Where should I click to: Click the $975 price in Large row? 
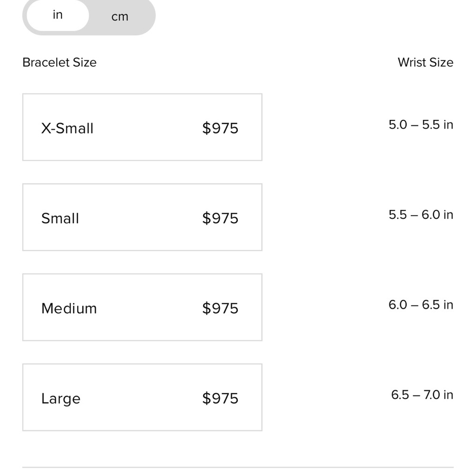point(220,398)
